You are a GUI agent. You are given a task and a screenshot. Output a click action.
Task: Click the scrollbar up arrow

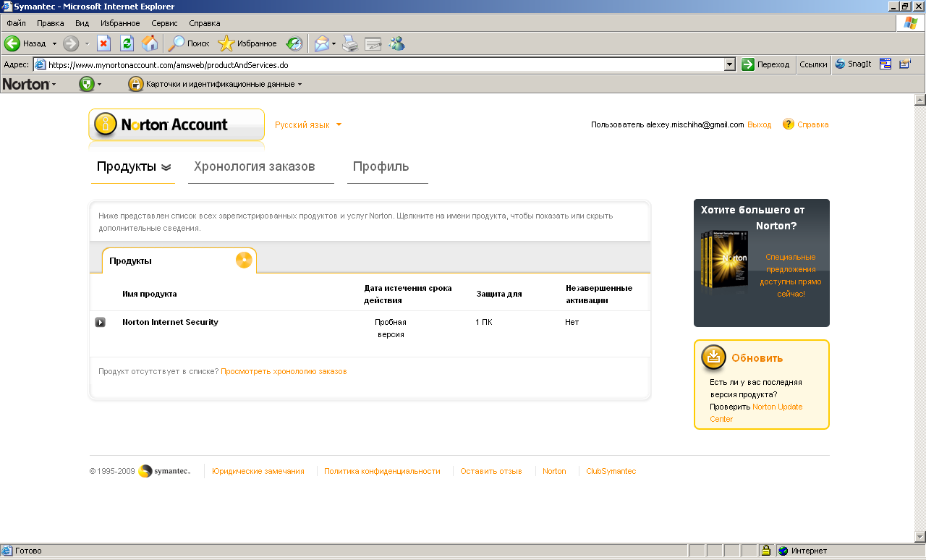(920, 100)
